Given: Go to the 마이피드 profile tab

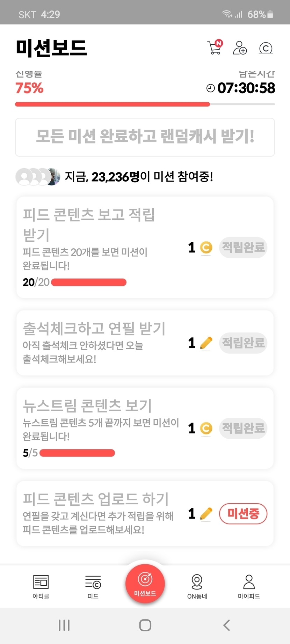Looking at the screenshot, I should (x=249, y=586).
